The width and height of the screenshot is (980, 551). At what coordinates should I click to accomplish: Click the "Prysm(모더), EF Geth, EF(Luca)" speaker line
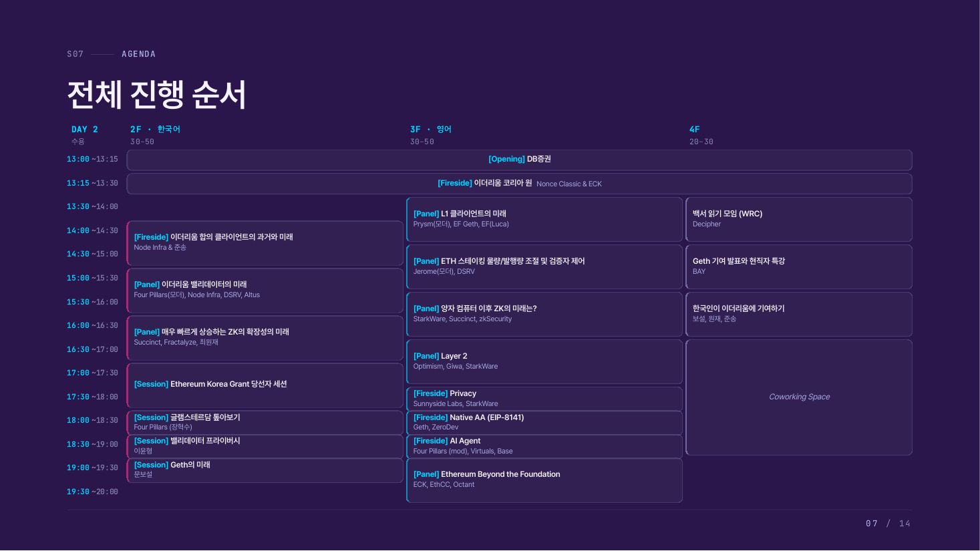(x=461, y=224)
